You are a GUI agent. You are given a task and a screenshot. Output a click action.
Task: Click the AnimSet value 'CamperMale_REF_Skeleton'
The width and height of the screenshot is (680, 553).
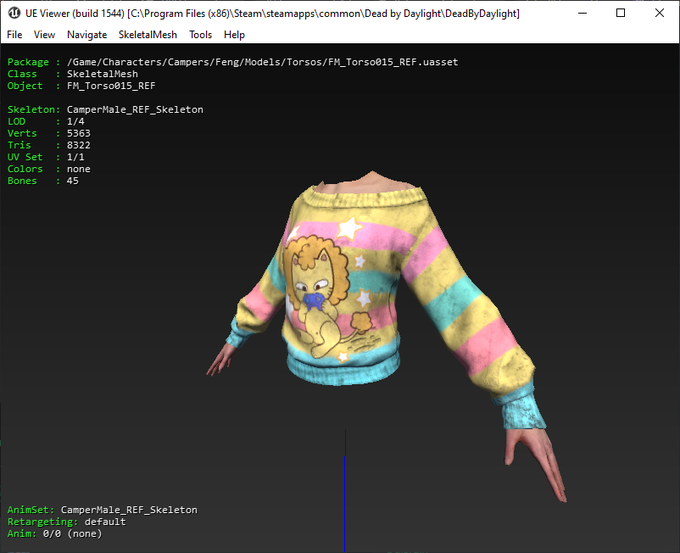point(129,510)
